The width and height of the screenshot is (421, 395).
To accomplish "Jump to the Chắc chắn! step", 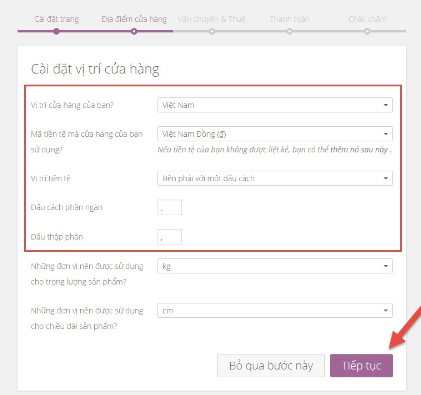I will [367, 19].
